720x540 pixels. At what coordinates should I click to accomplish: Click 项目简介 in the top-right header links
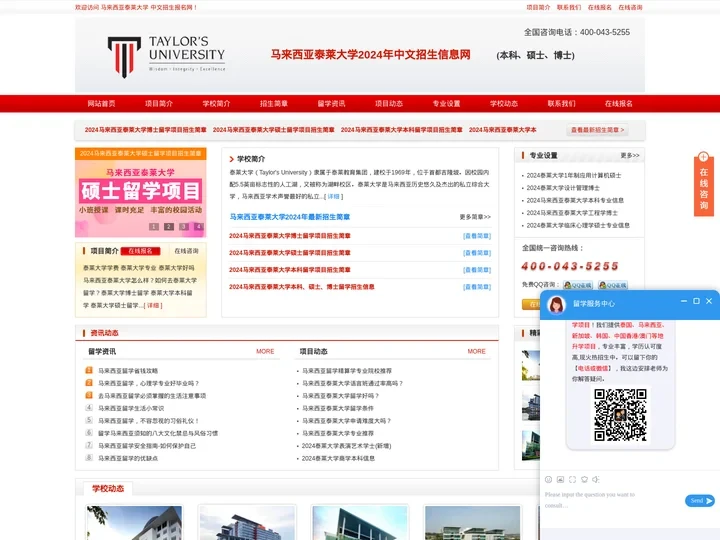pos(538,7)
